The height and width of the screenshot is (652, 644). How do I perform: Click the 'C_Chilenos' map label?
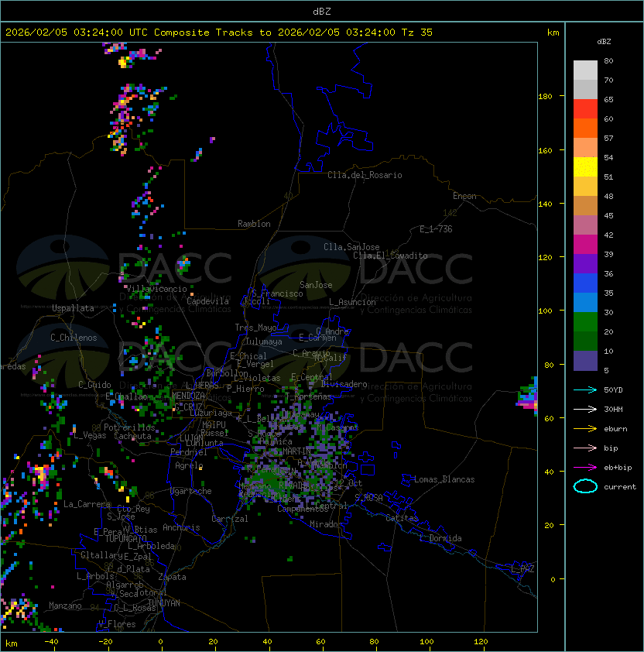tap(74, 338)
